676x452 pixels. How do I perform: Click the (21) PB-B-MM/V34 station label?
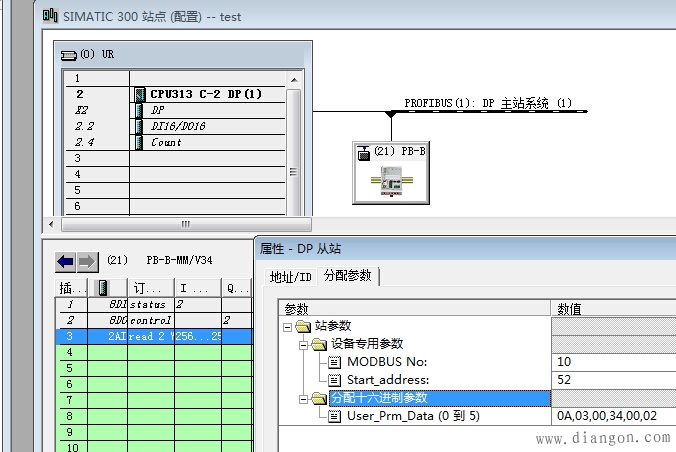160,261
